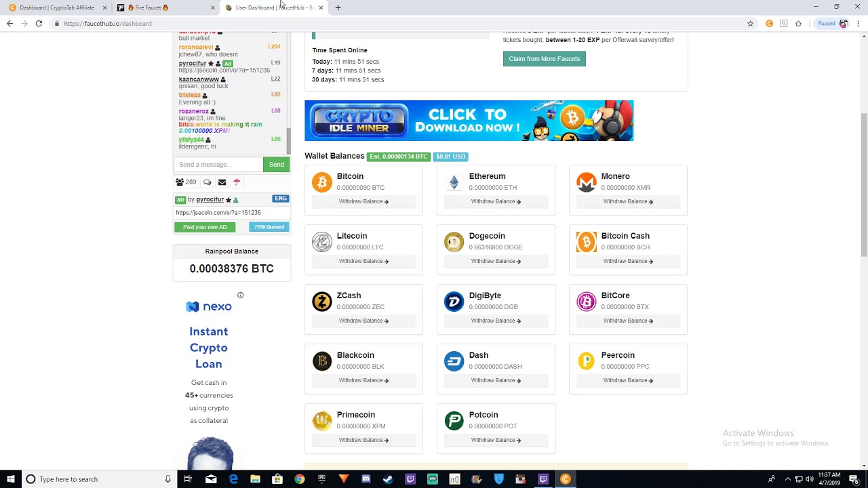
Task: Switch to Dashboard CryptoTab Affiliate tab
Action: (x=57, y=7)
